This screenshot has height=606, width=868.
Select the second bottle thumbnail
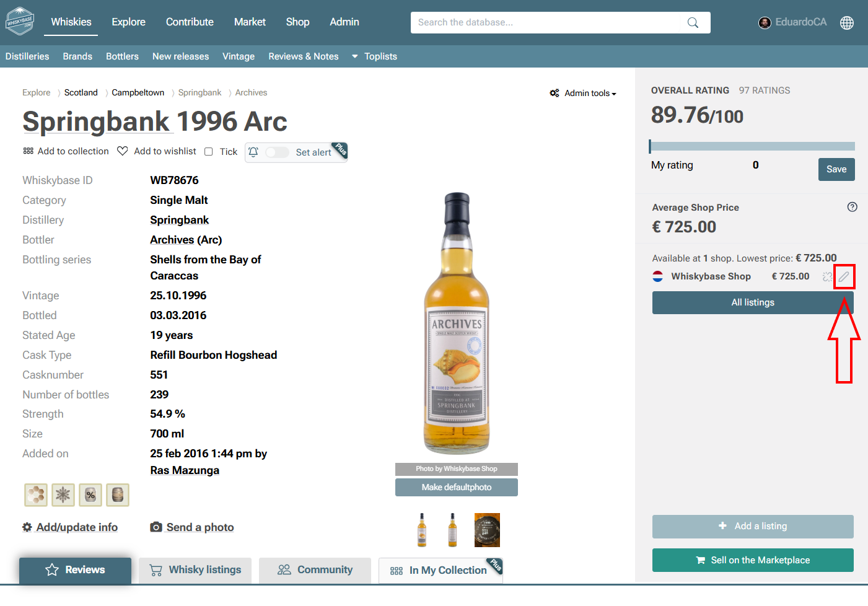coord(453,530)
